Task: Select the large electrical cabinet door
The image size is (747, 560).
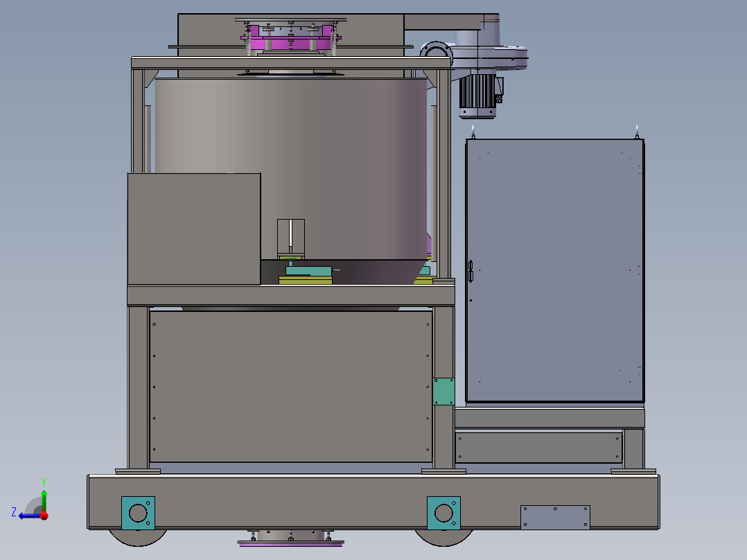Action: (x=555, y=270)
